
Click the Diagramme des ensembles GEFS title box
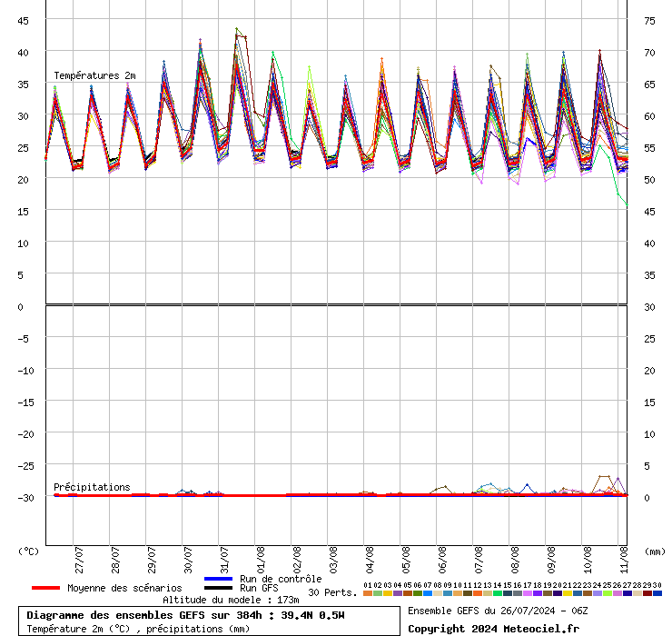[185, 615]
